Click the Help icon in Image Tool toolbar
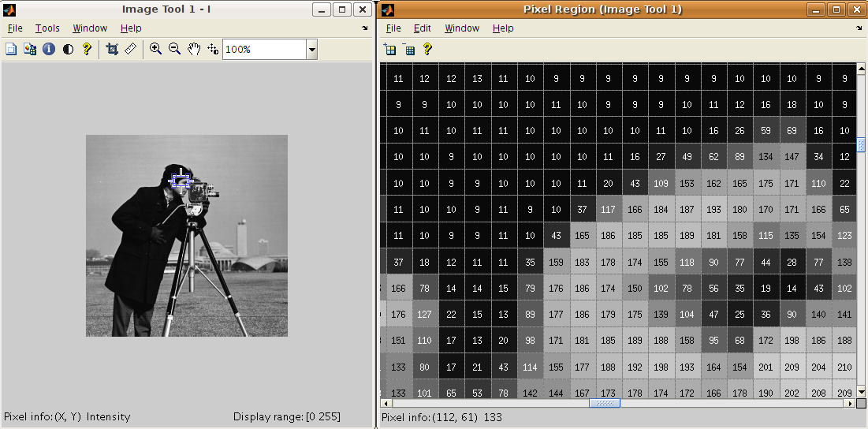 pyautogui.click(x=87, y=49)
